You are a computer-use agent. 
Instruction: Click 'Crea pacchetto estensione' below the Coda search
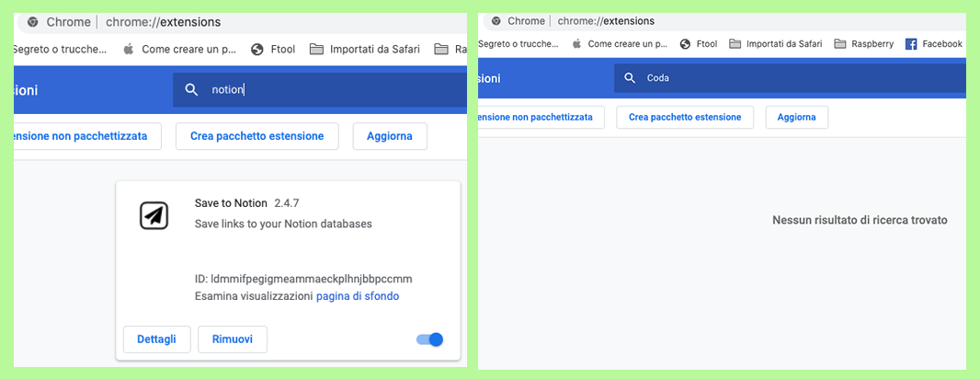685,117
